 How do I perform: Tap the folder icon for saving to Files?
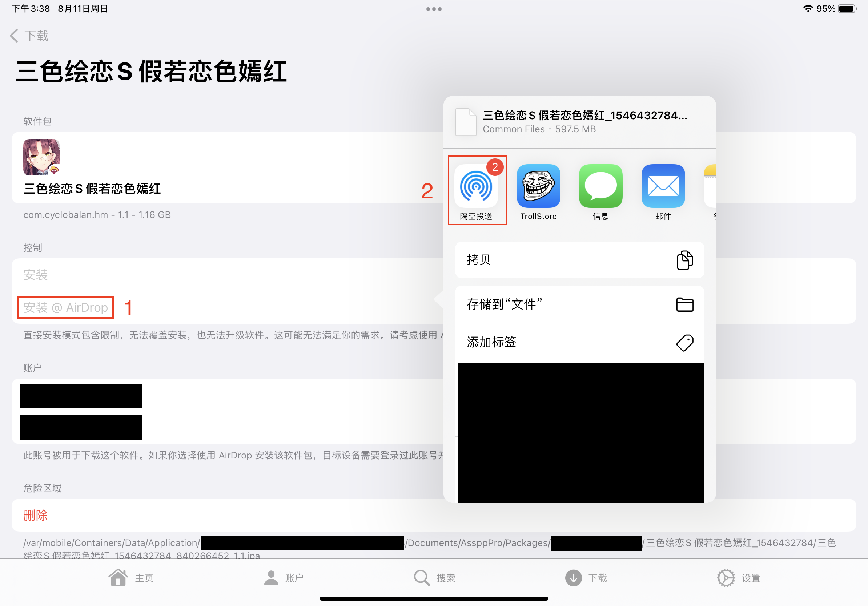click(x=684, y=304)
